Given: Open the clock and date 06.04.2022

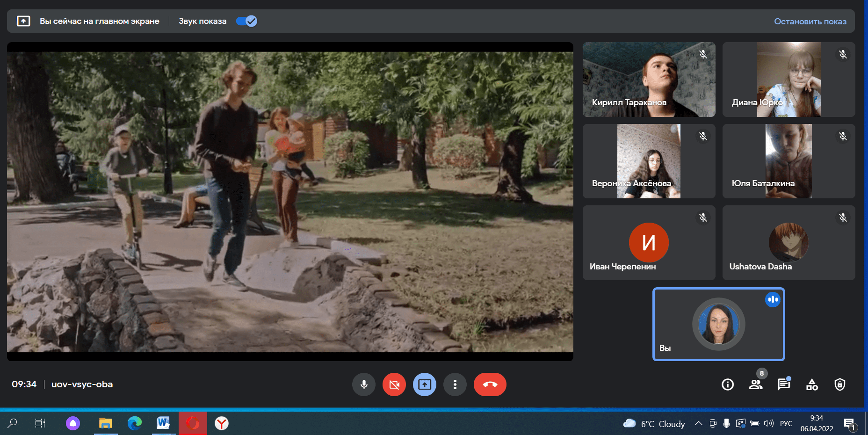Looking at the screenshot, I should point(817,423).
